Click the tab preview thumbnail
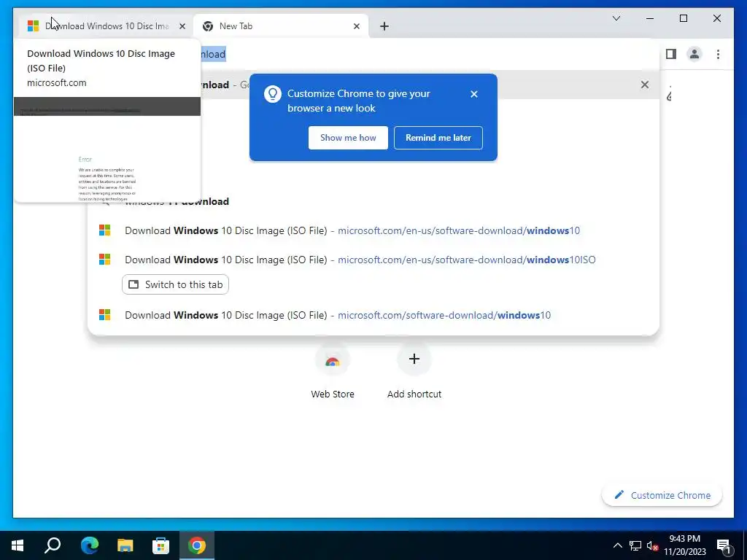The height and width of the screenshot is (560, 747). click(107, 149)
